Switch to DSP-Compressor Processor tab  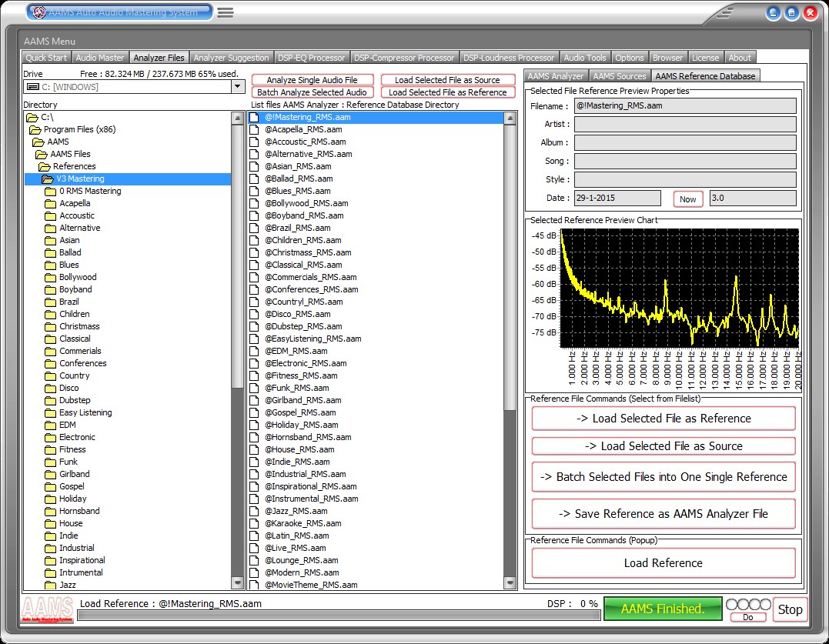pos(404,58)
